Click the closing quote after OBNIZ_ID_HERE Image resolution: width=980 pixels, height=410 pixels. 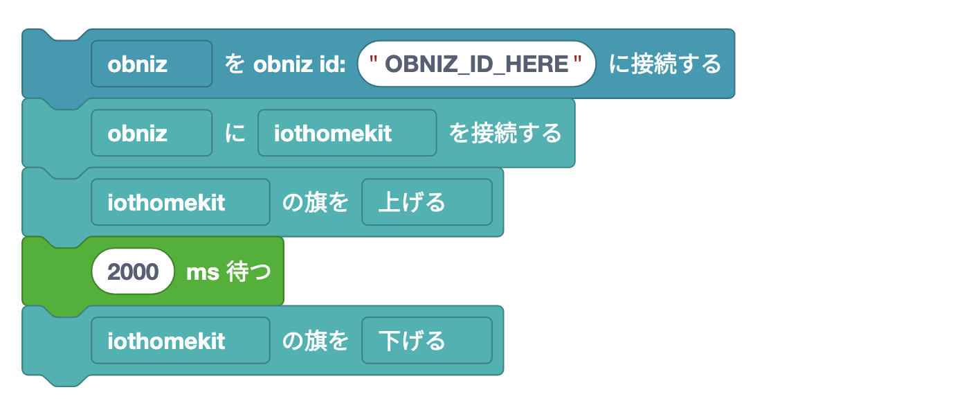coord(578,62)
